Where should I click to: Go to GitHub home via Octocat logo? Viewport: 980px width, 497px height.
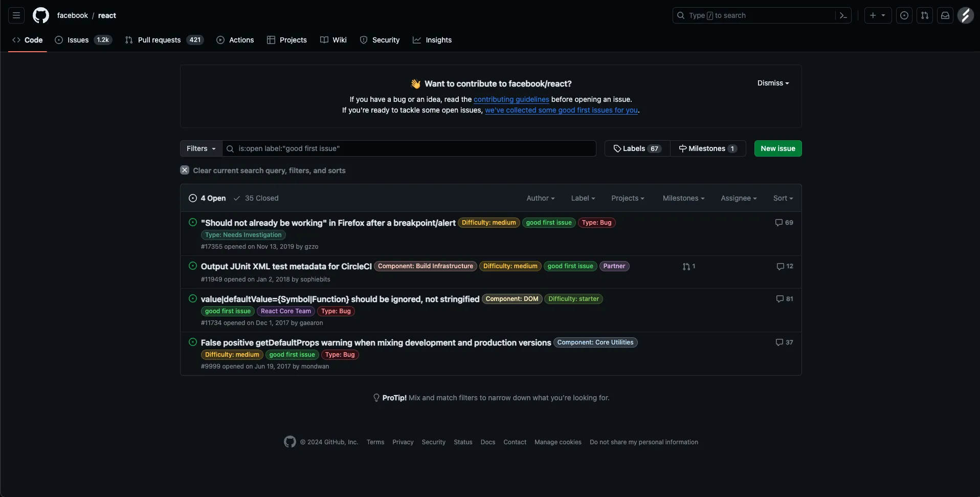[41, 15]
